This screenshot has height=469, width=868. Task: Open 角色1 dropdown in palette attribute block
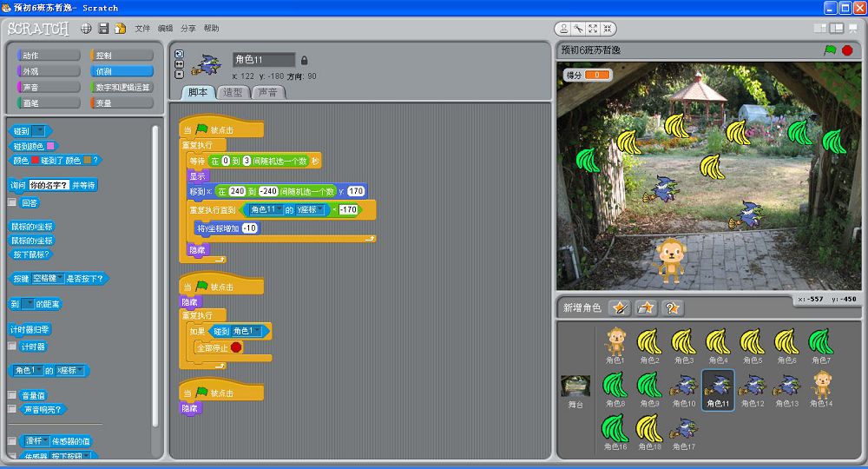point(28,371)
